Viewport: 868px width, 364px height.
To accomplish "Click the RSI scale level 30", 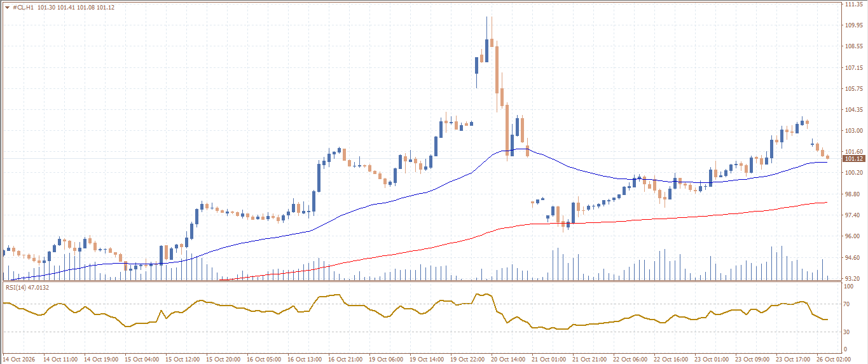I will (x=848, y=332).
